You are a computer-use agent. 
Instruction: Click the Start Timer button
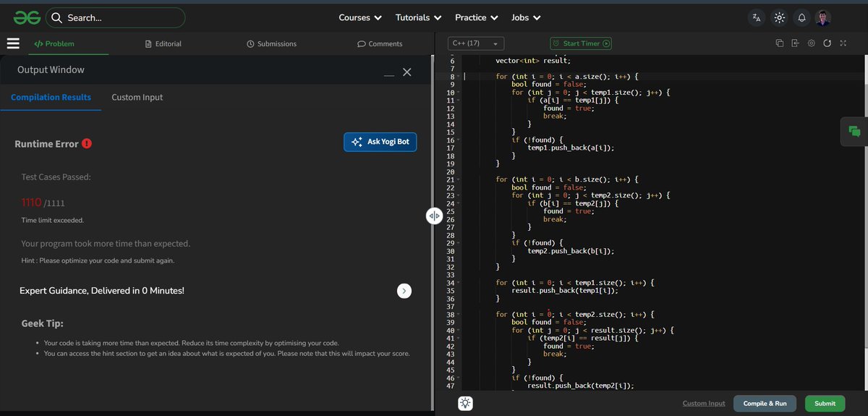coord(581,43)
